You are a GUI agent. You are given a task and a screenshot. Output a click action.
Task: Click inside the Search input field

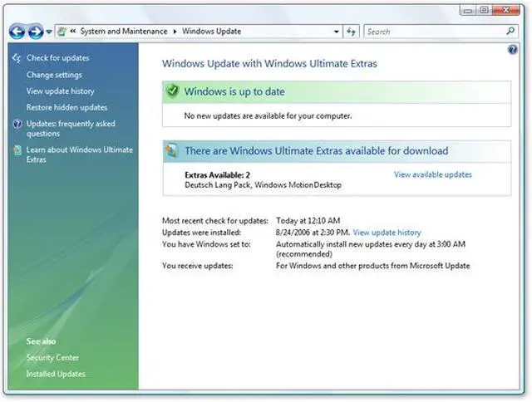tap(432, 32)
